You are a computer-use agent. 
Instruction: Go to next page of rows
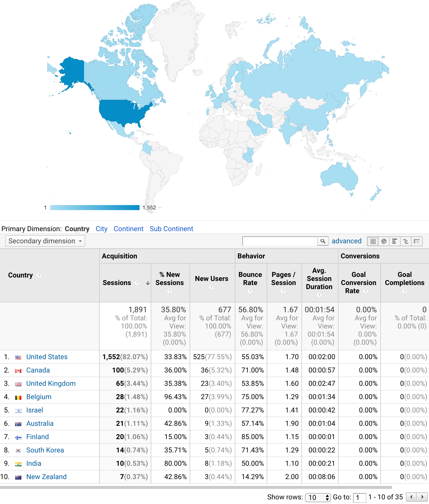point(422,497)
